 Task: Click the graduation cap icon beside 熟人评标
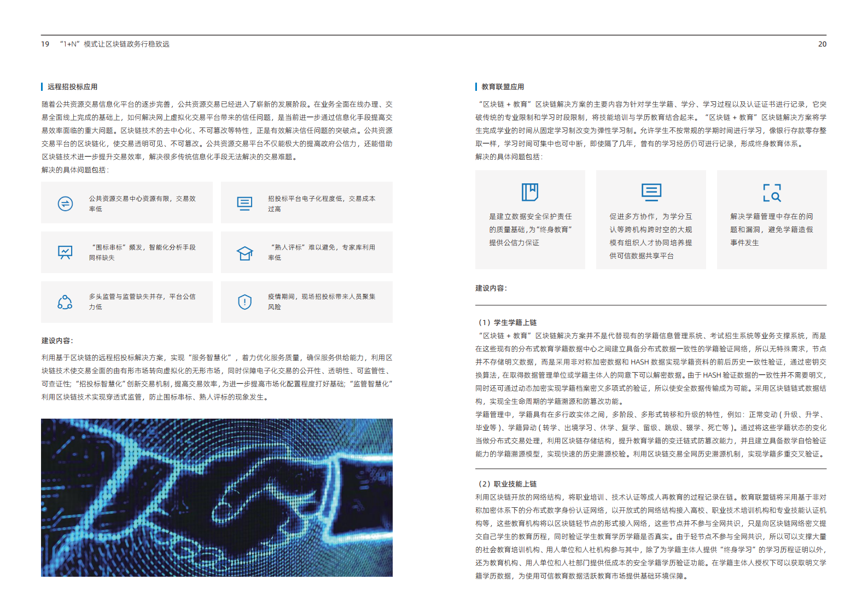tap(244, 253)
